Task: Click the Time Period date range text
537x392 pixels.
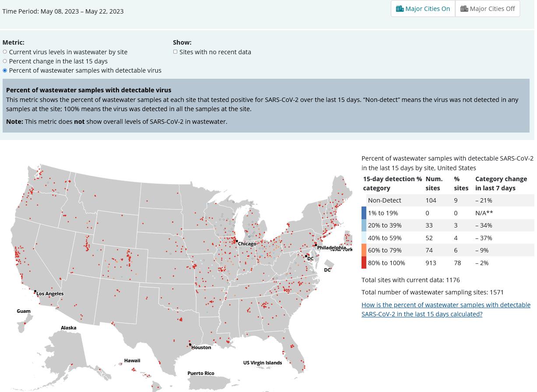Action: [x=63, y=11]
